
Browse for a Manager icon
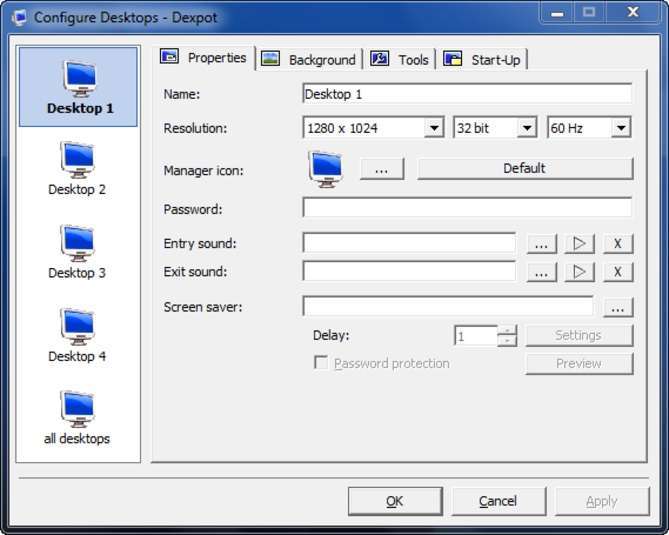coord(382,169)
